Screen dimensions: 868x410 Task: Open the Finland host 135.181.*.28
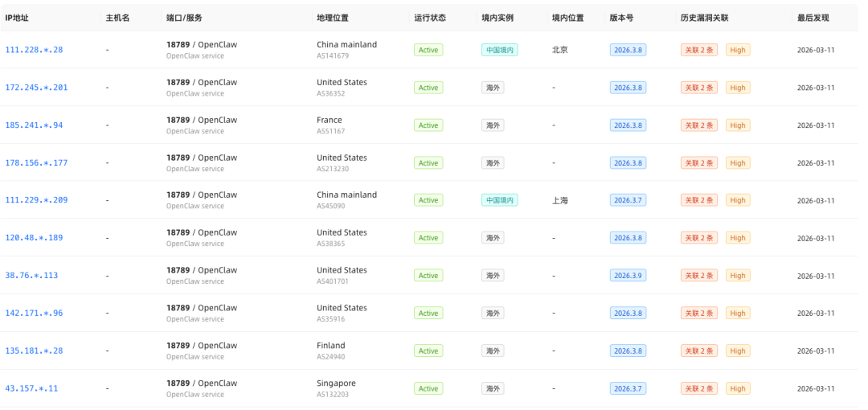[x=34, y=351]
